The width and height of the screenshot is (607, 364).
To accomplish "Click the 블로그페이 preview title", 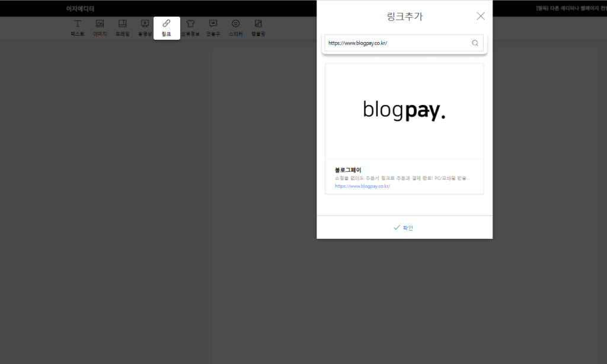I will click(347, 170).
